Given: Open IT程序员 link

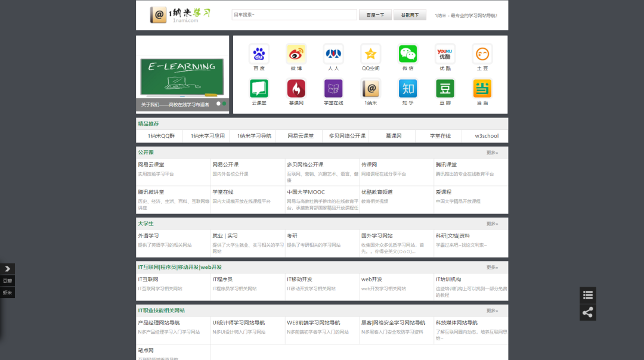Looking at the screenshot, I should tap(222, 279).
